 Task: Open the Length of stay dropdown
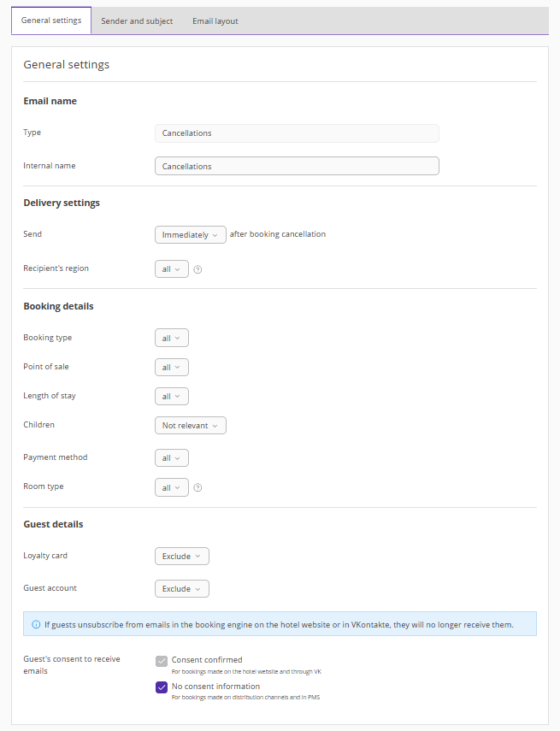(x=171, y=396)
